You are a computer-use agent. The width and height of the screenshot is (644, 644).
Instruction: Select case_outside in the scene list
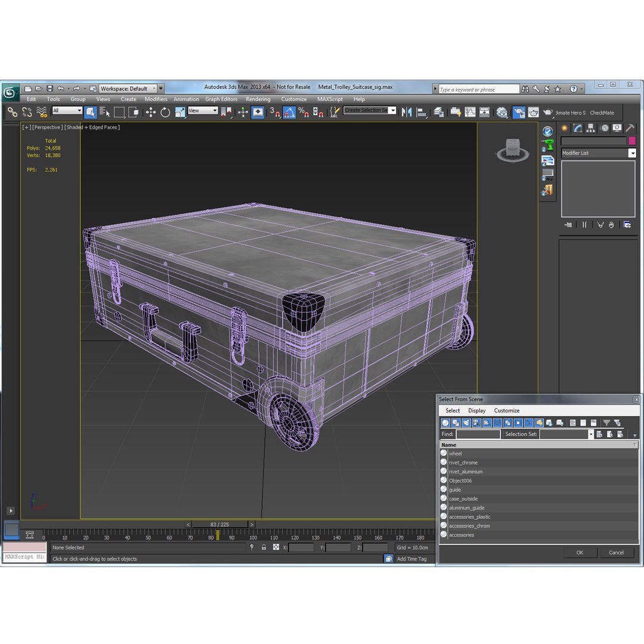539,499
